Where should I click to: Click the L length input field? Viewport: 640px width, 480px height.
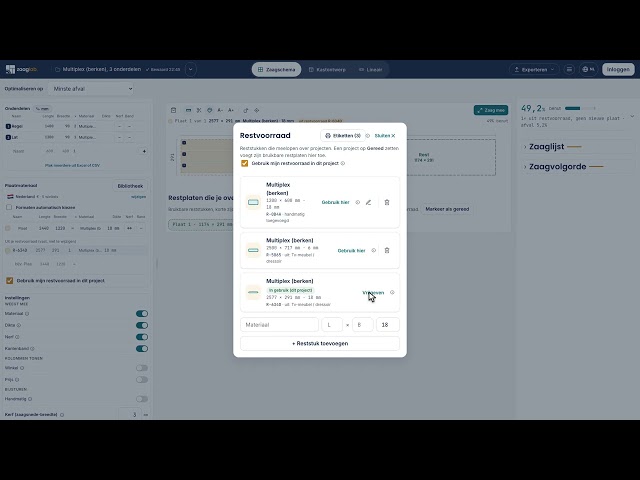coord(332,325)
